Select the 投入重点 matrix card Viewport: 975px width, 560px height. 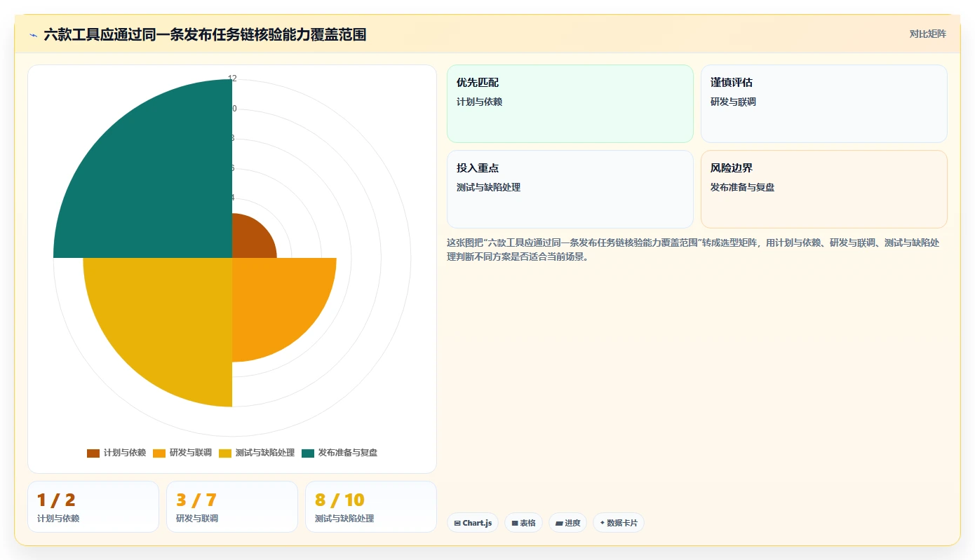click(570, 189)
